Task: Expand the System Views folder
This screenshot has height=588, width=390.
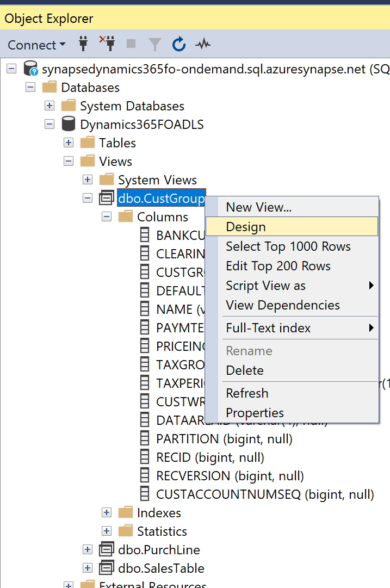Action: pos(88,180)
